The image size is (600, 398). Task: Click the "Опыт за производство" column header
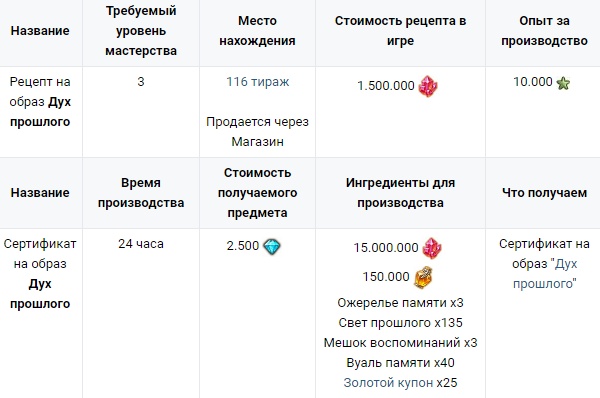[x=544, y=31]
